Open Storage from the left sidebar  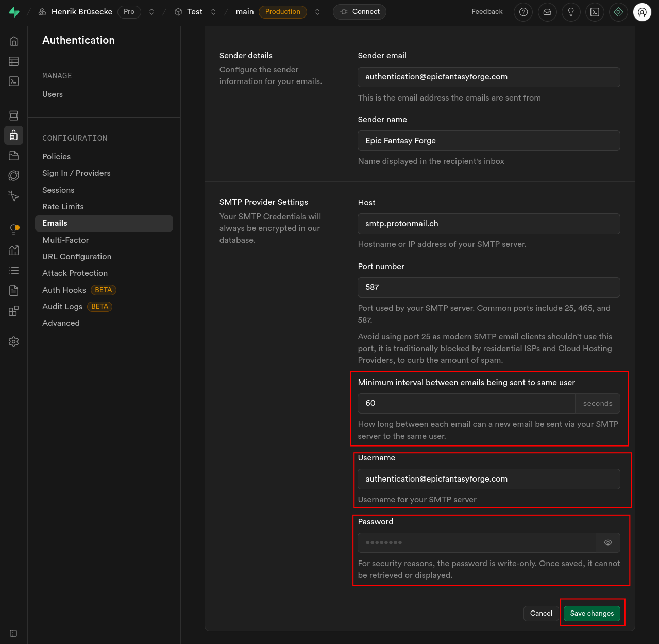click(x=14, y=156)
